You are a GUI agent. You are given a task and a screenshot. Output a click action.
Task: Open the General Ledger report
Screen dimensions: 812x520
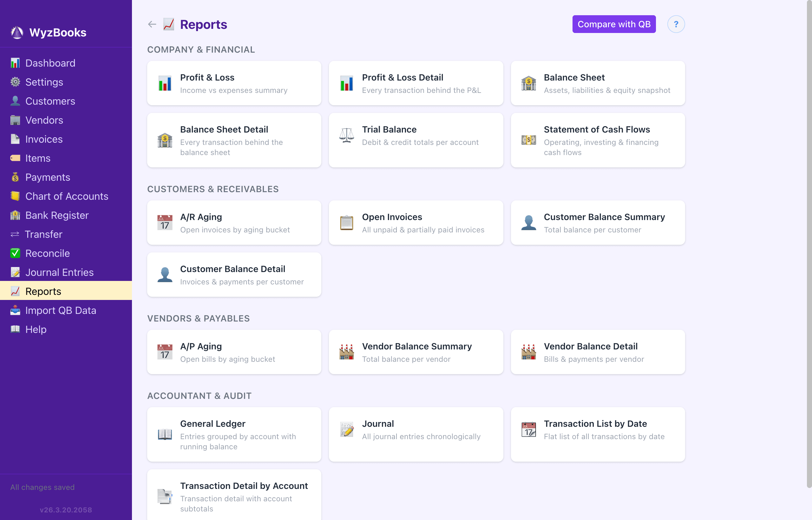234,435
